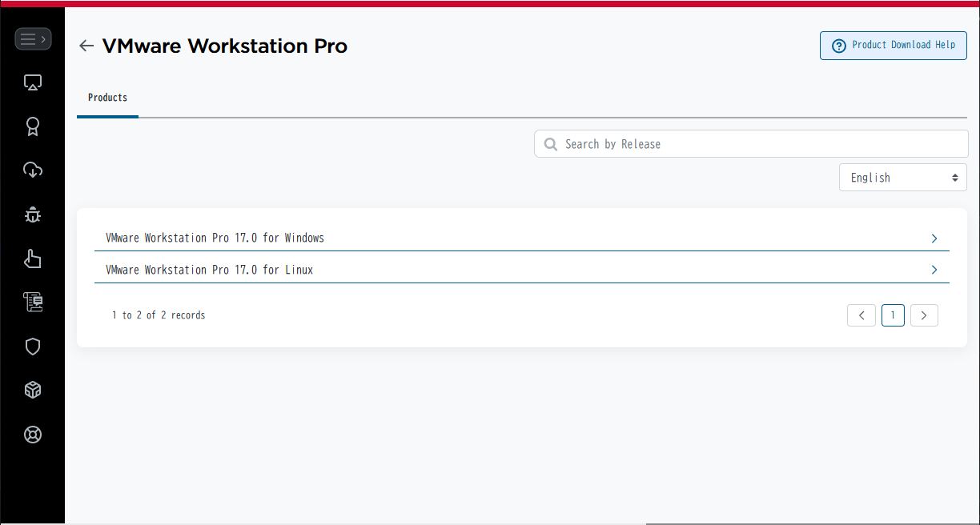Open the English language dropdown
The width and height of the screenshot is (980, 525).
(902, 178)
